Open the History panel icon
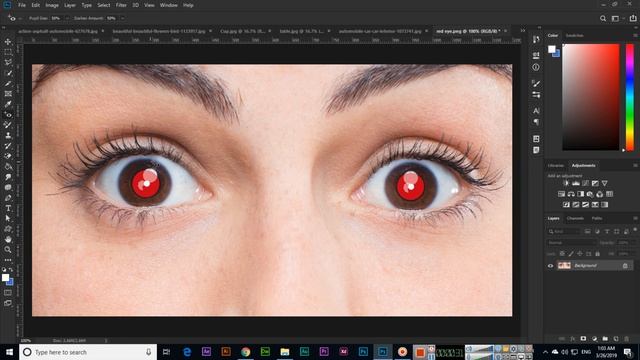 [x=536, y=40]
